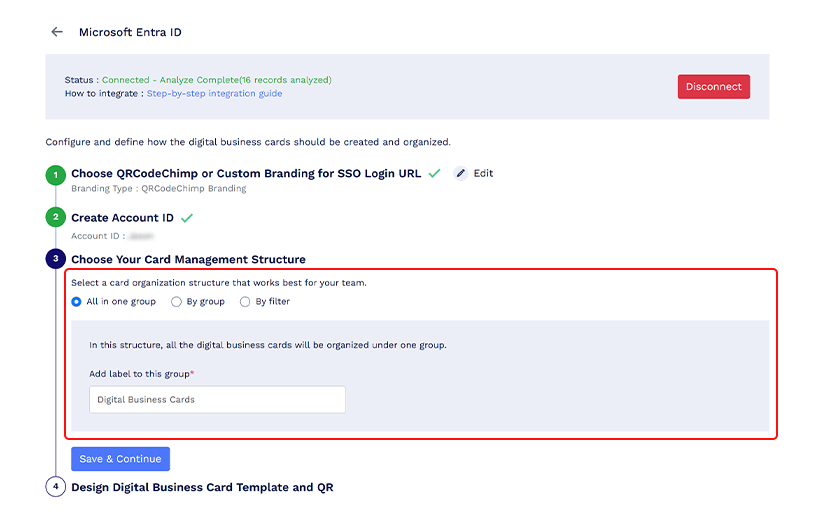Click the Choose Your Card Management Structure heading
Image resolution: width=820 pixels, height=518 pixels.
[188, 260]
